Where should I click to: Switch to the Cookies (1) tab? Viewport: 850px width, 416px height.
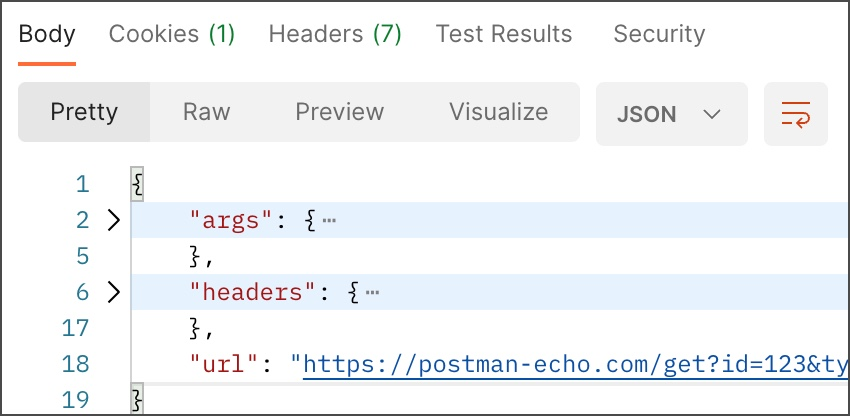tap(172, 34)
